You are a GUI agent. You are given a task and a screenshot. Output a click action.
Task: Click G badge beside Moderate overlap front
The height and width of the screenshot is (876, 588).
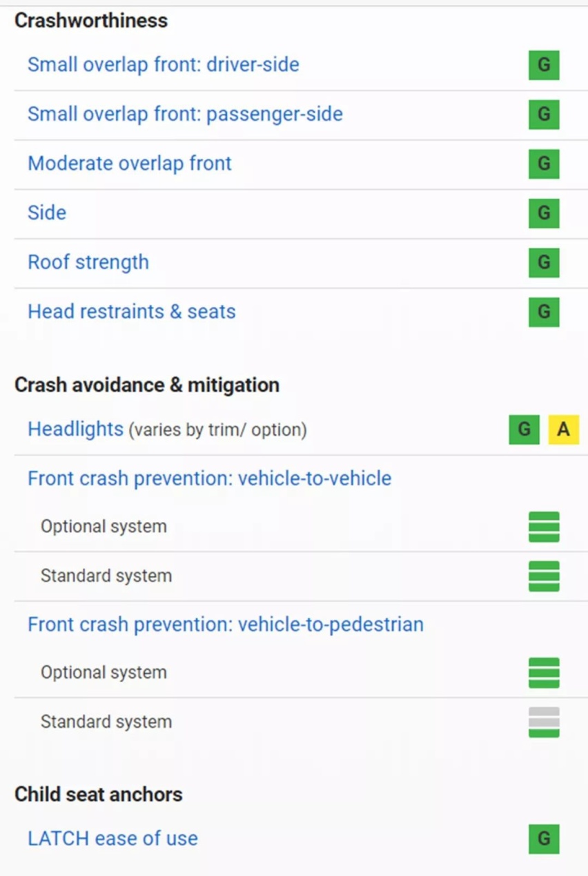[544, 164]
